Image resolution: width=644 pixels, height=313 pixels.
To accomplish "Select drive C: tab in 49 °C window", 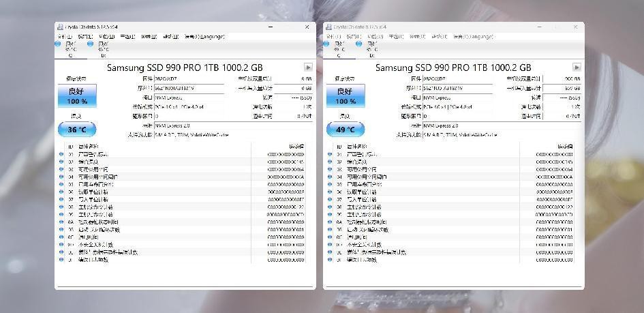I will coord(339,49).
